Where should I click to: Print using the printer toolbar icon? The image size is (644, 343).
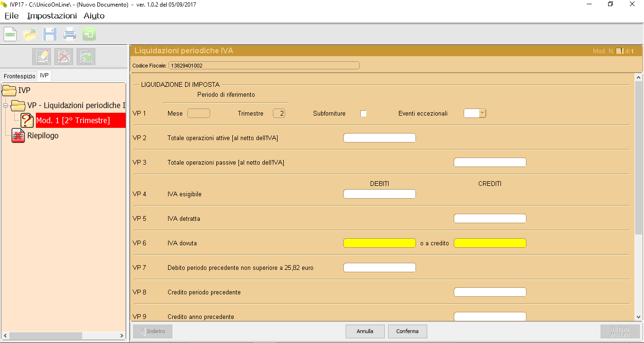click(x=69, y=34)
